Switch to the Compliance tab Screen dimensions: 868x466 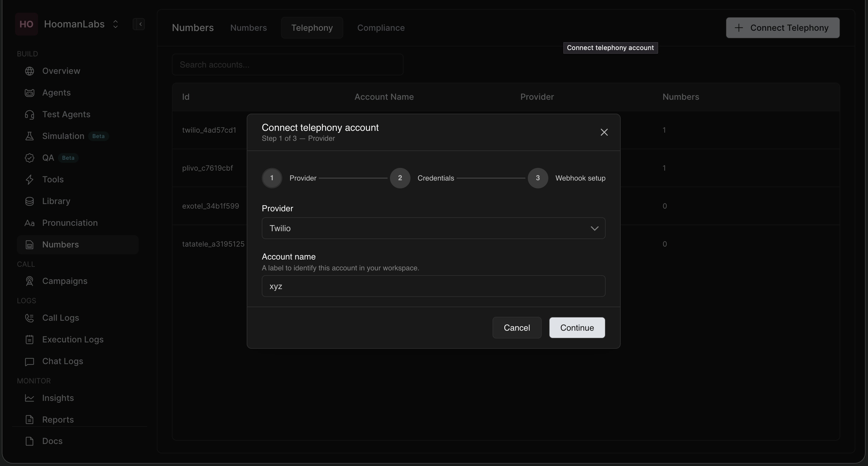pyautogui.click(x=381, y=28)
